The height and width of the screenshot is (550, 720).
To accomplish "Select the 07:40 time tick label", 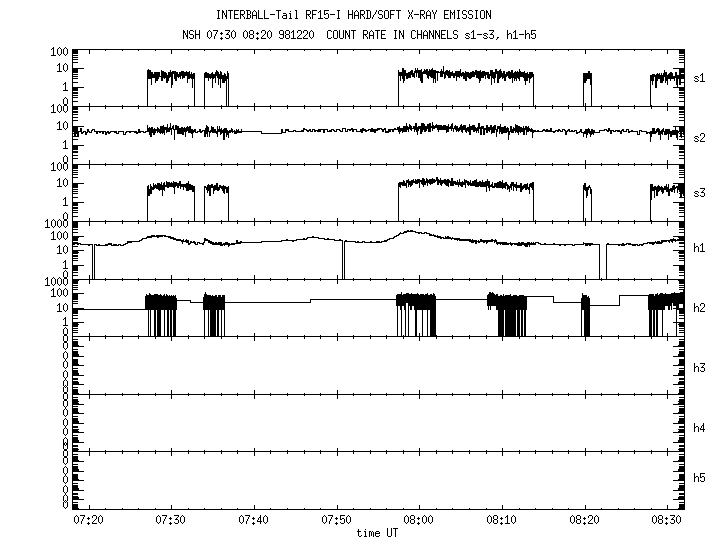I will coord(254,521).
